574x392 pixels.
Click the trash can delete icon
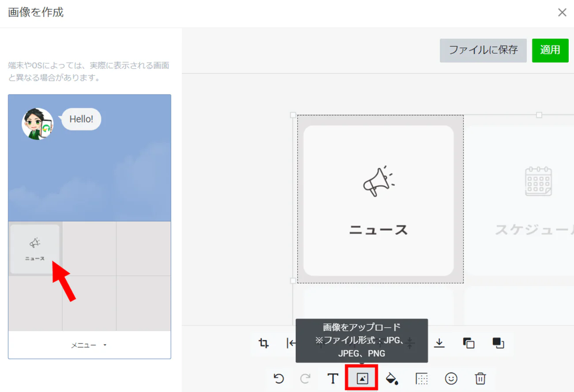pyautogui.click(x=480, y=378)
